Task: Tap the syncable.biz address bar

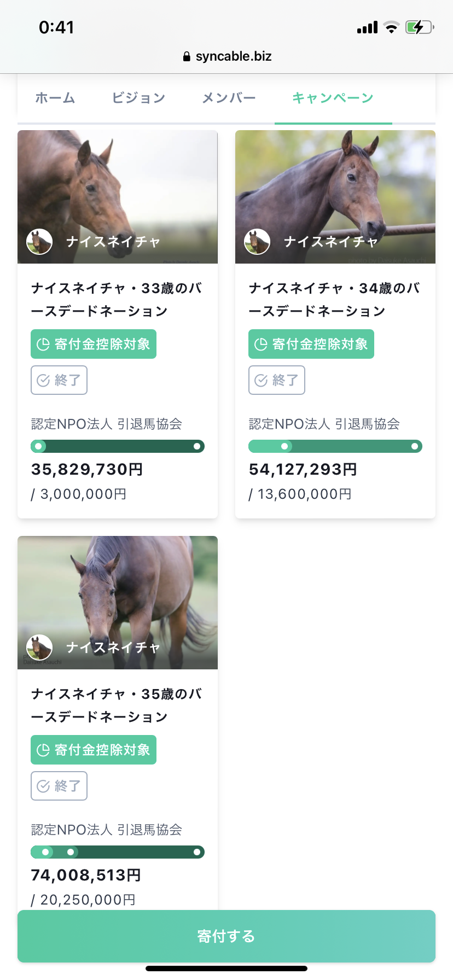Action: 226,56
